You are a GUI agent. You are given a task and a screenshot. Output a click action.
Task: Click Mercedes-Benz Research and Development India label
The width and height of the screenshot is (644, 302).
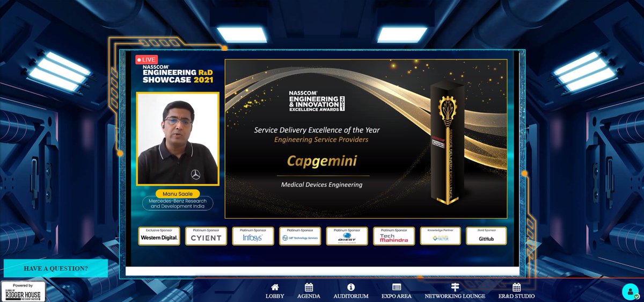point(178,203)
